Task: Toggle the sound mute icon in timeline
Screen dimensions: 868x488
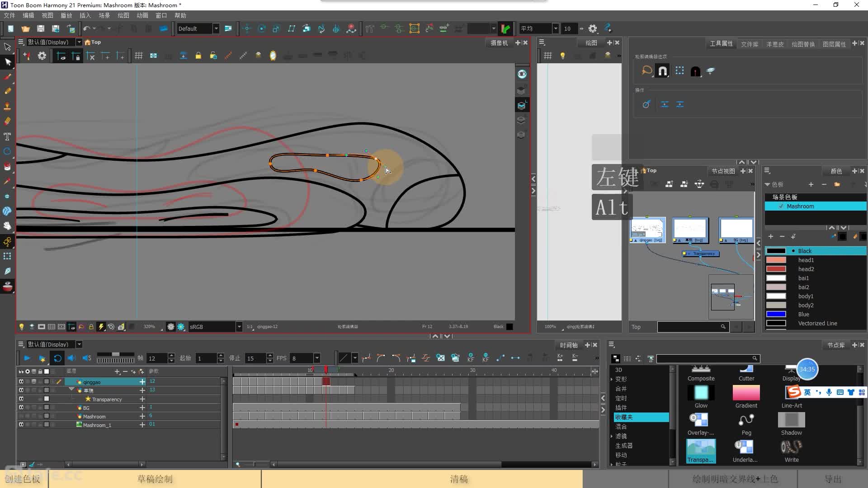Action: tap(72, 358)
